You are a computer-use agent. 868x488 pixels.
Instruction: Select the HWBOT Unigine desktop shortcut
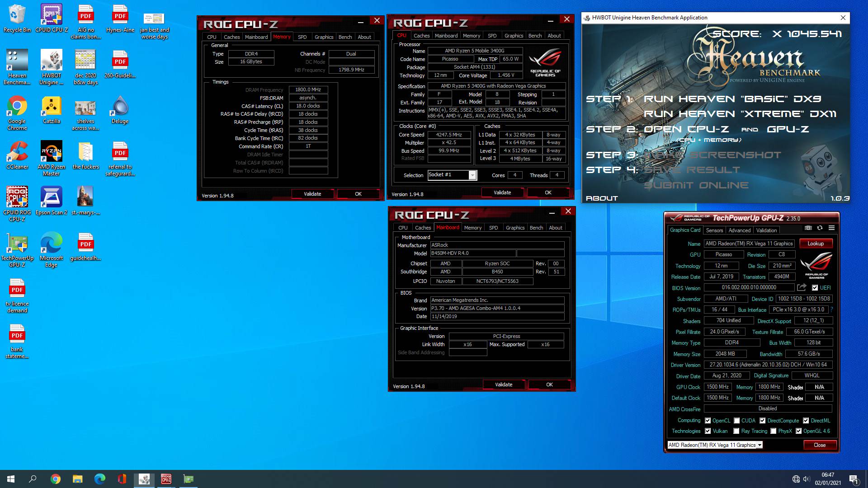(x=52, y=67)
